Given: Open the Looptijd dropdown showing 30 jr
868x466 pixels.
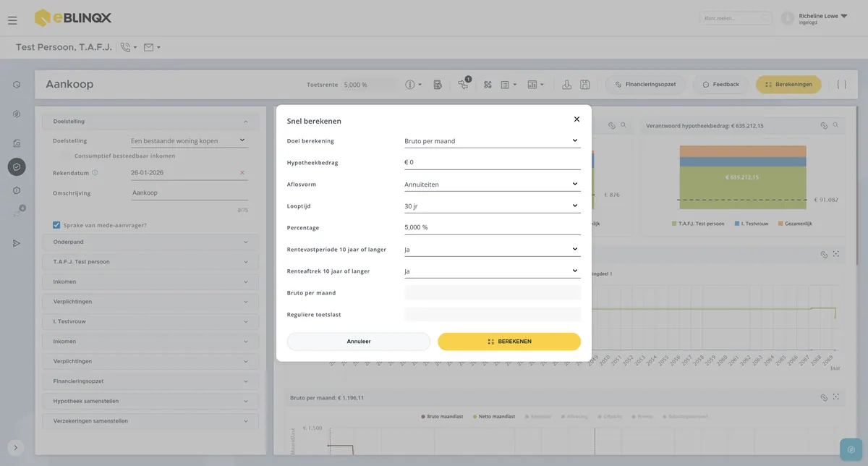Looking at the screenshot, I should click(x=492, y=206).
